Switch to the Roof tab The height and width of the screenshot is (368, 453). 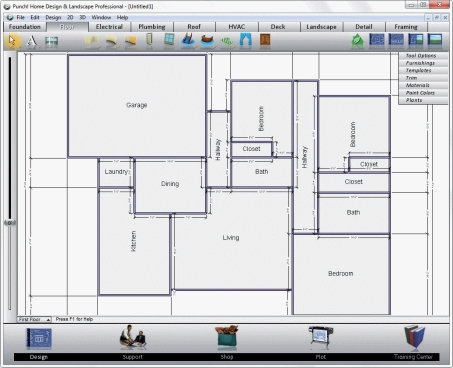click(x=194, y=27)
